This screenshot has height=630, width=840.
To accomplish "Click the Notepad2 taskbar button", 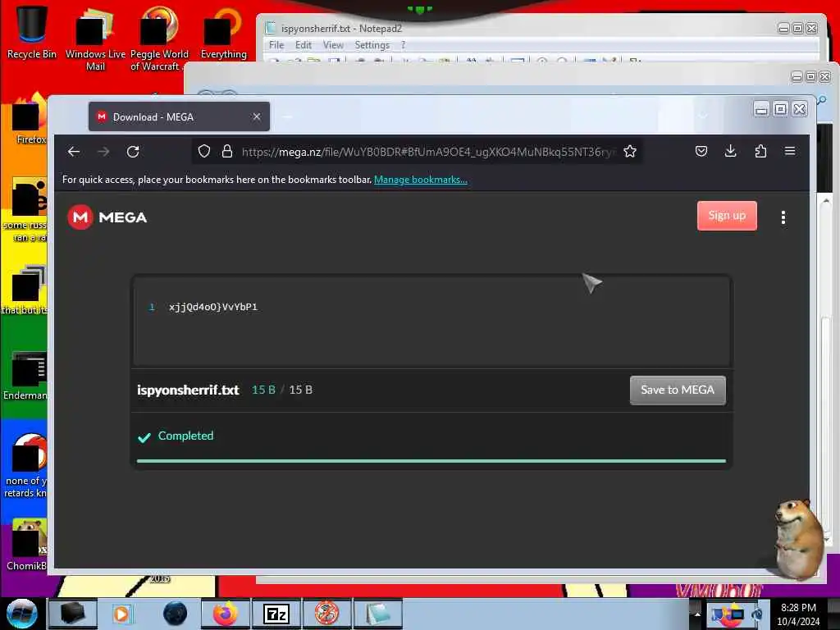I will tap(378, 614).
